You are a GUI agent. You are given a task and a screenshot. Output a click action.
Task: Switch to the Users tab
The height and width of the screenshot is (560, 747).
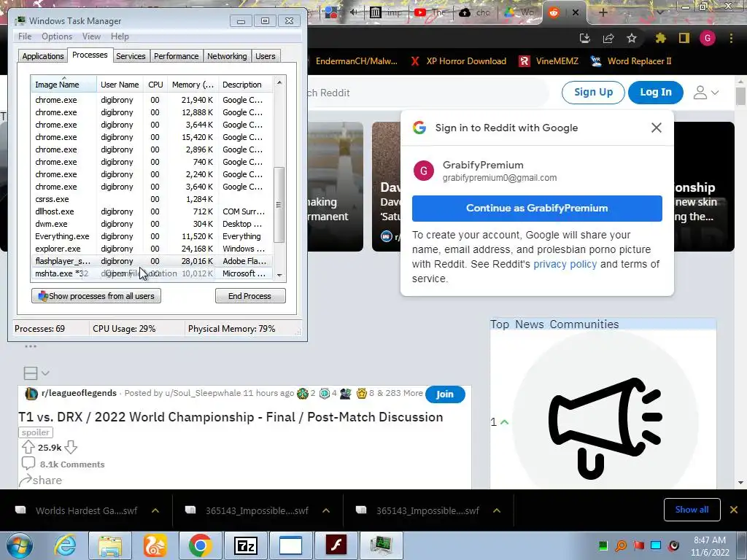pyautogui.click(x=266, y=56)
